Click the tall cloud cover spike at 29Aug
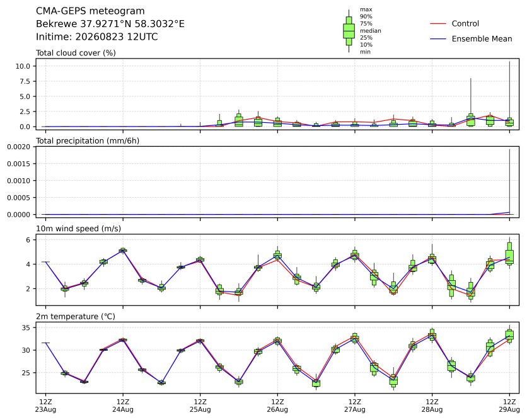527x420 pixels. (509, 89)
